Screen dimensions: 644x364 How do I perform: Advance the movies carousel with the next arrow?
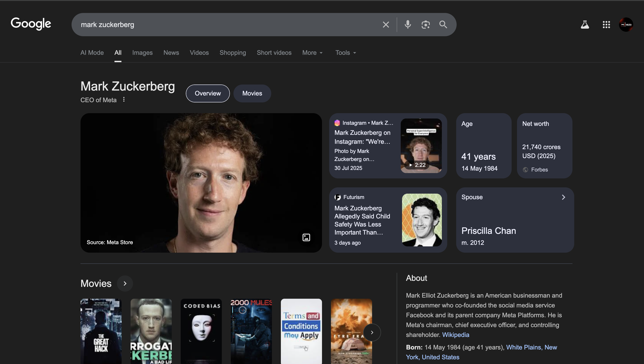(x=372, y=332)
